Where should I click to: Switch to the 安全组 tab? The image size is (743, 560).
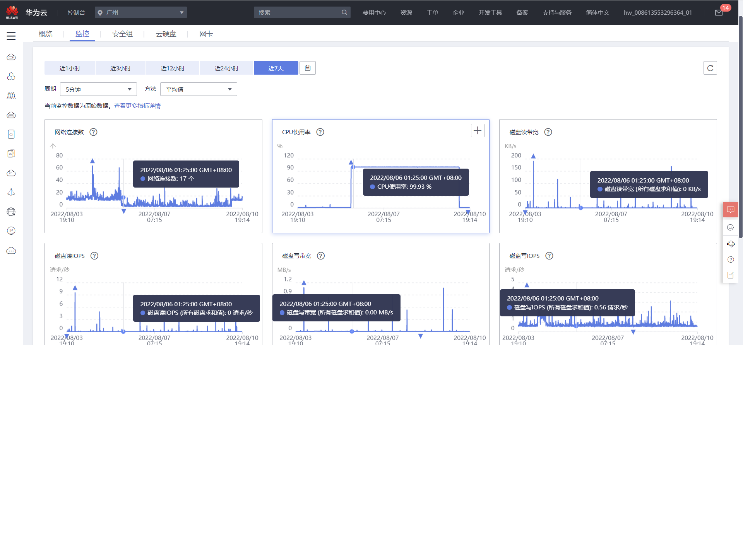coord(122,34)
